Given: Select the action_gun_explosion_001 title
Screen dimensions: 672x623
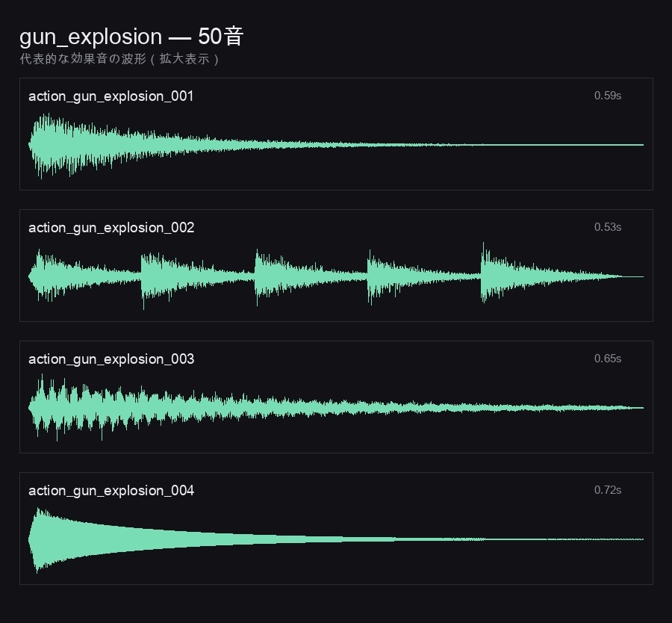Looking at the screenshot, I should pos(111,96).
